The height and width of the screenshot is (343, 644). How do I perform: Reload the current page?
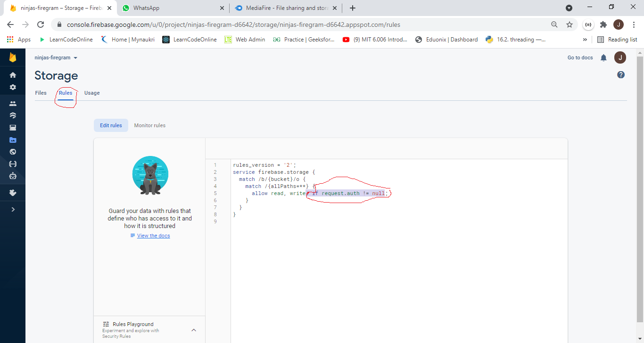pos(41,24)
